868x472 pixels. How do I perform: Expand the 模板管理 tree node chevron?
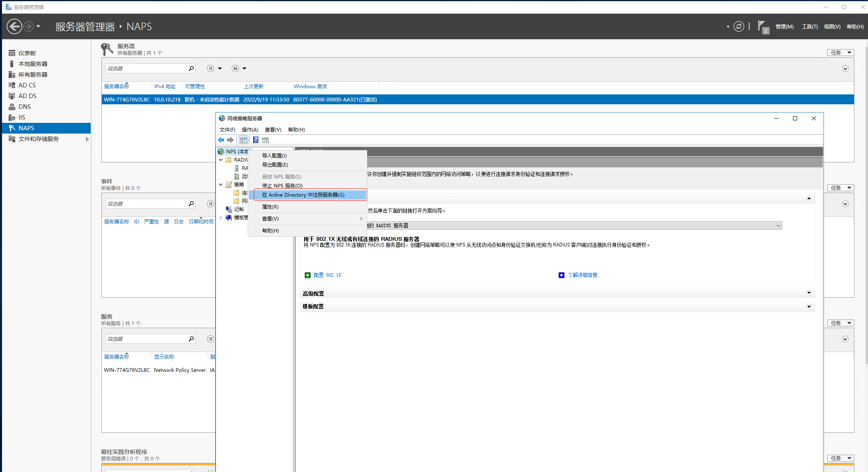tap(221, 218)
